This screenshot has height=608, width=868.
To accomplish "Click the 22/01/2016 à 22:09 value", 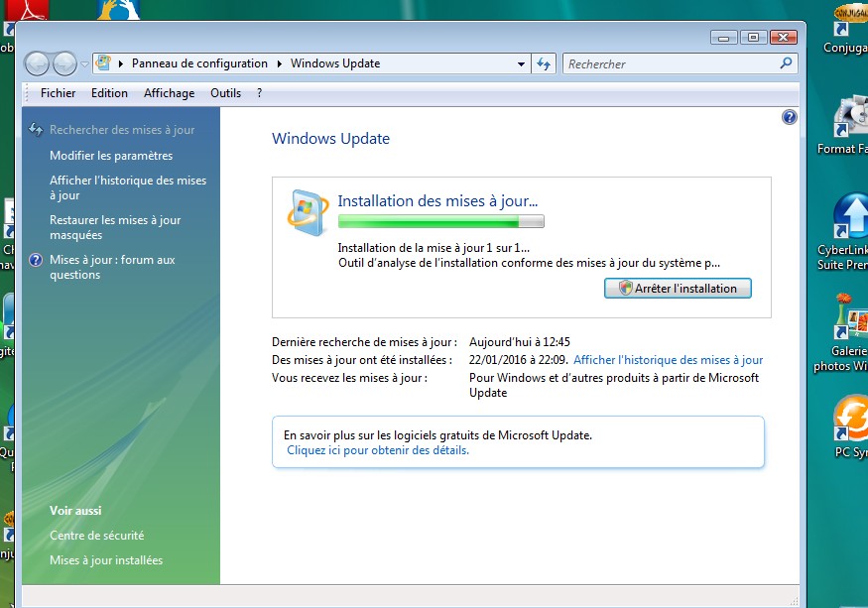I will click(519, 360).
